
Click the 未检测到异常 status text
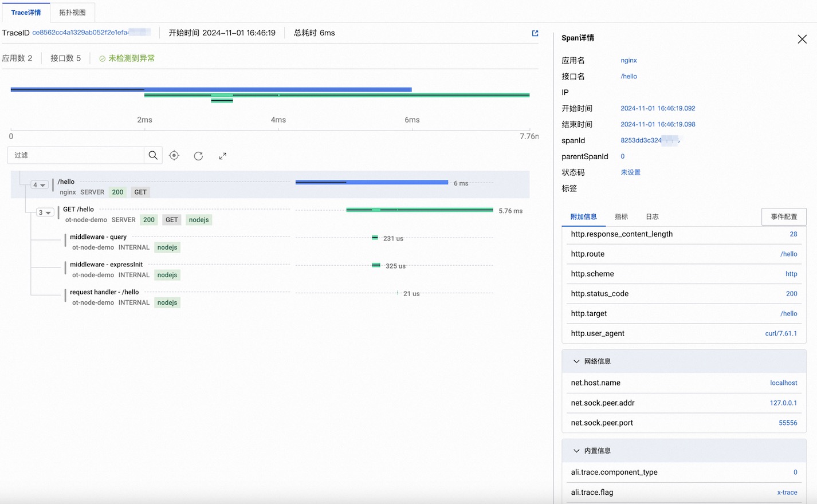pos(131,58)
